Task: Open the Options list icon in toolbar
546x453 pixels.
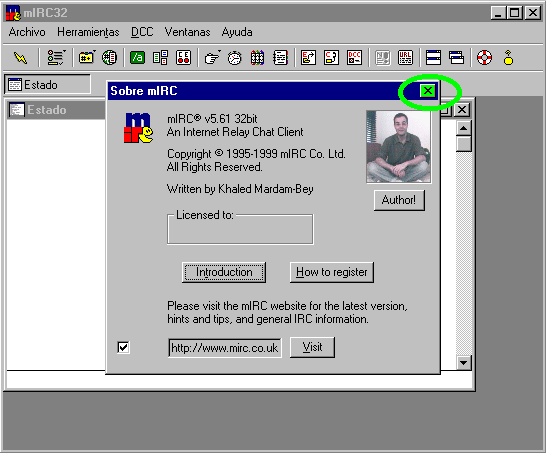Action: point(56,57)
